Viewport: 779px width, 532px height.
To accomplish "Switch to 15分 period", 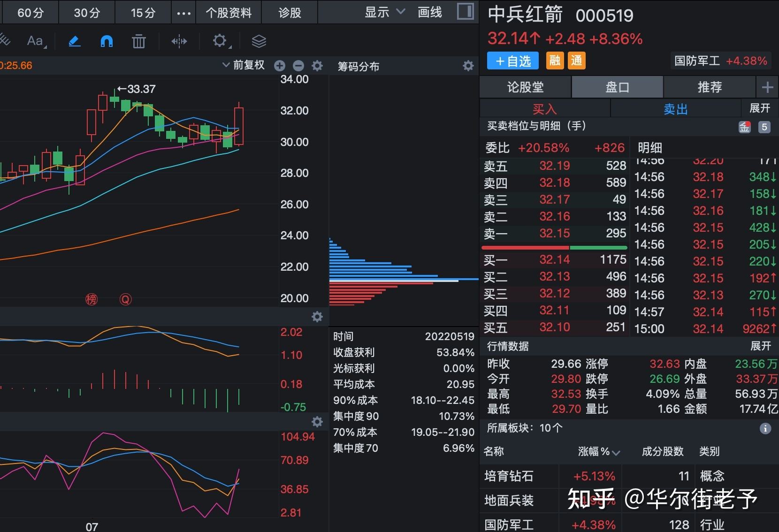I will coord(143,13).
